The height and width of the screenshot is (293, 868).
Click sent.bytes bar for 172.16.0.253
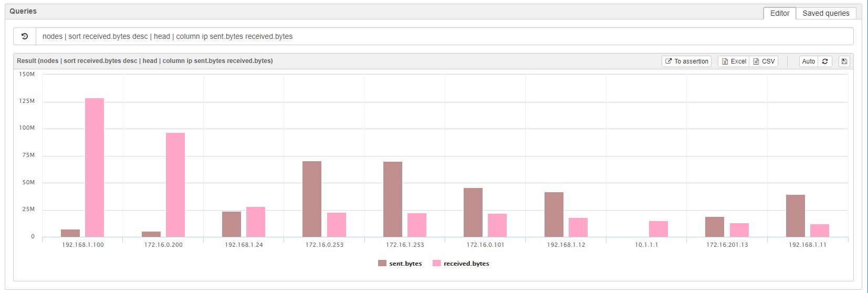(x=312, y=199)
